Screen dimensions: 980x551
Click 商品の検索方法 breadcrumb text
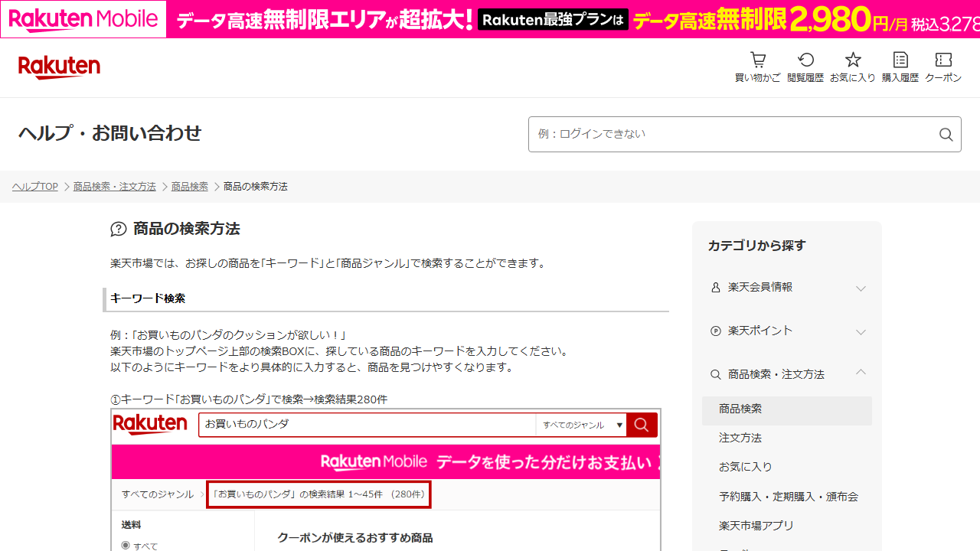256,187
